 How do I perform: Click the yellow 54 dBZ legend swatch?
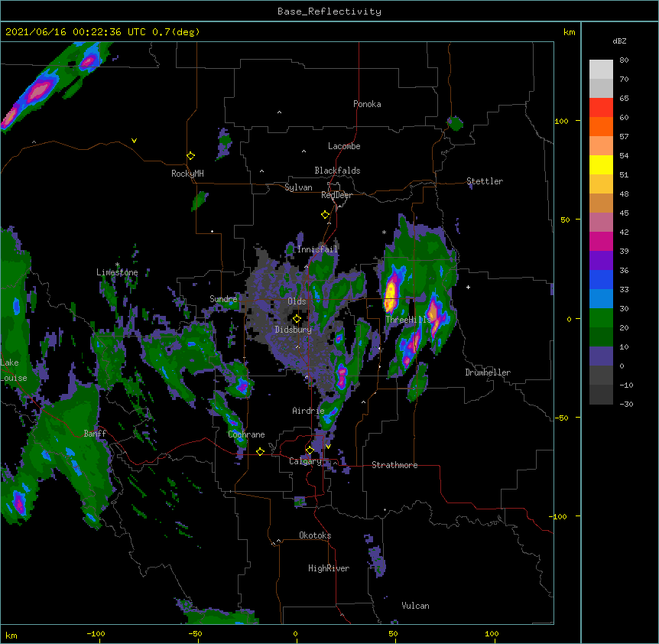click(x=601, y=164)
